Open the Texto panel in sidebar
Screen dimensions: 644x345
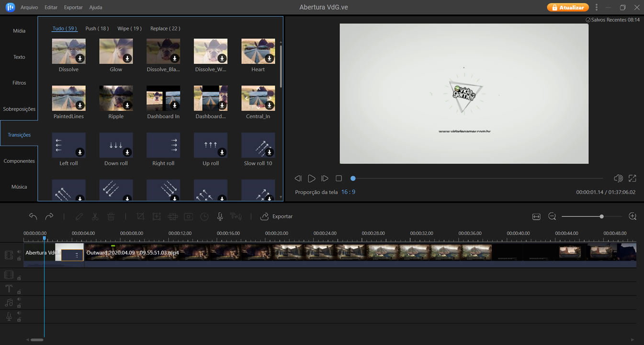(x=19, y=57)
